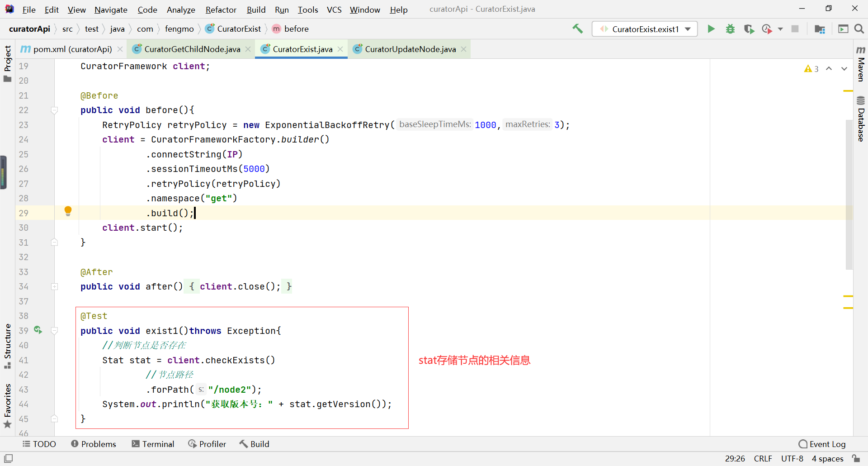Screen dimensions: 868x466
Task: Open the Navigate menu
Action: (x=111, y=10)
